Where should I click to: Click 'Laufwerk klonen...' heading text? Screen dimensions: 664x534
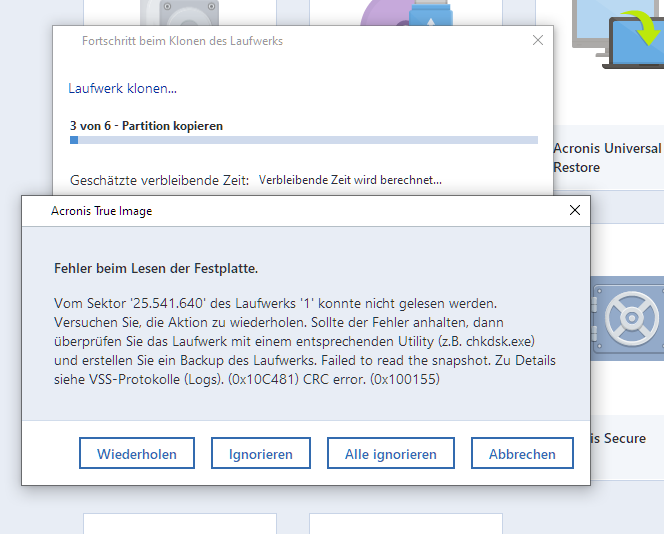[x=122, y=88]
